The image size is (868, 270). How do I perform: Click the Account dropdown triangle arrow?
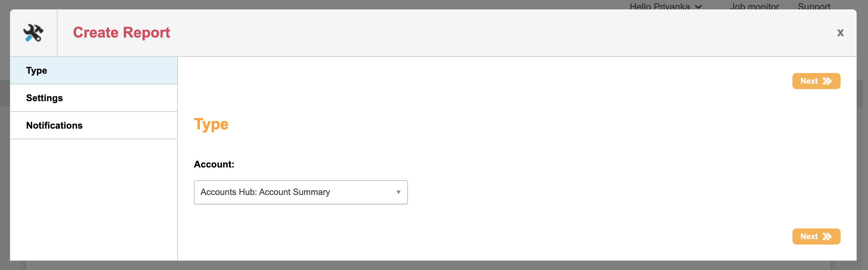(398, 192)
